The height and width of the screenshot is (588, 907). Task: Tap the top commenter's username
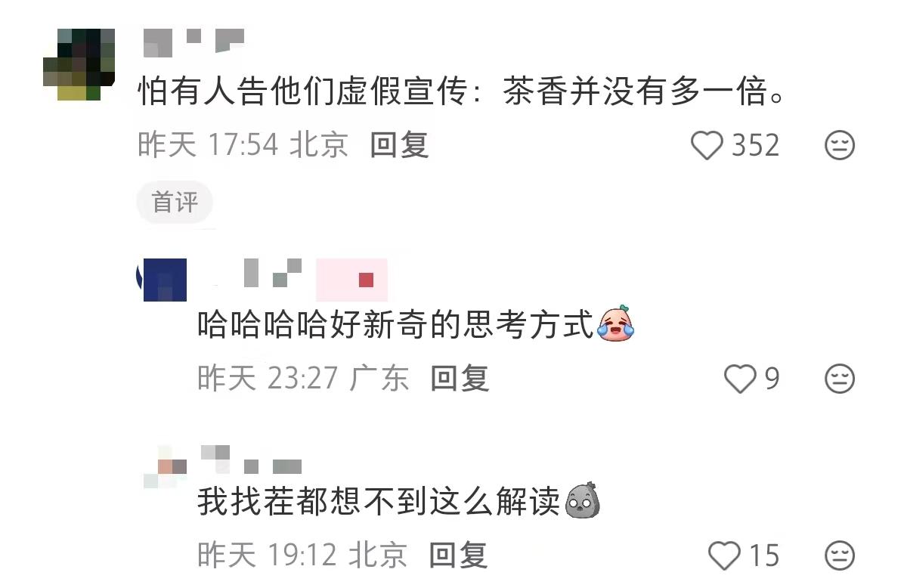(194, 42)
